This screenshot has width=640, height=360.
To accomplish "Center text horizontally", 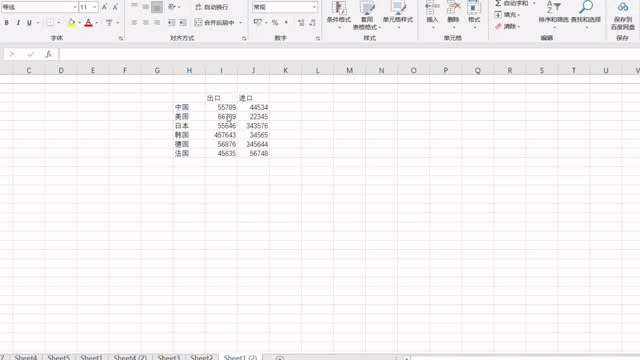I will pos(145,23).
